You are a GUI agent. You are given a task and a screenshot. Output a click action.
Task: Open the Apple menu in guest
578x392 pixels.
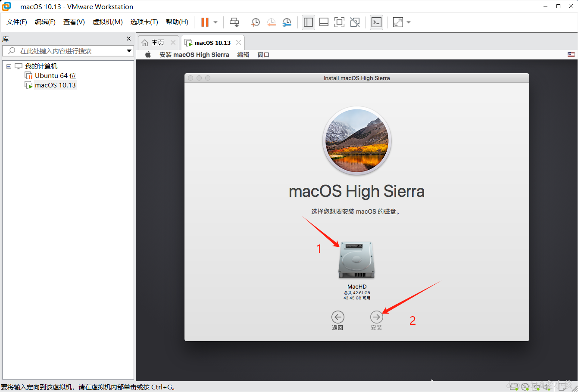148,55
